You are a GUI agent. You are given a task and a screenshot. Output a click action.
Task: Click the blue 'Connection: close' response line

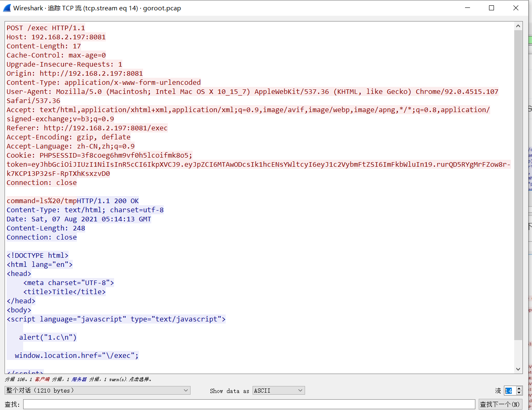42,237
